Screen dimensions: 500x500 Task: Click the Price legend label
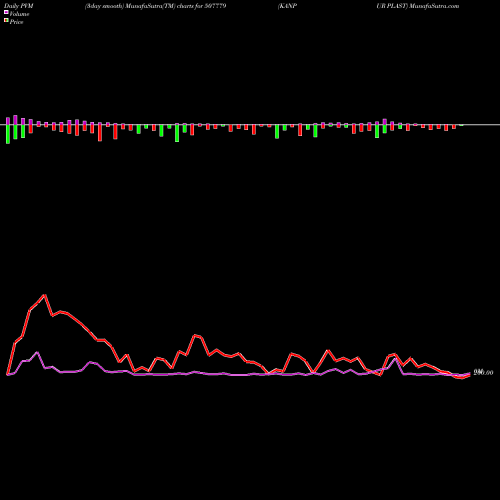[16, 22]
